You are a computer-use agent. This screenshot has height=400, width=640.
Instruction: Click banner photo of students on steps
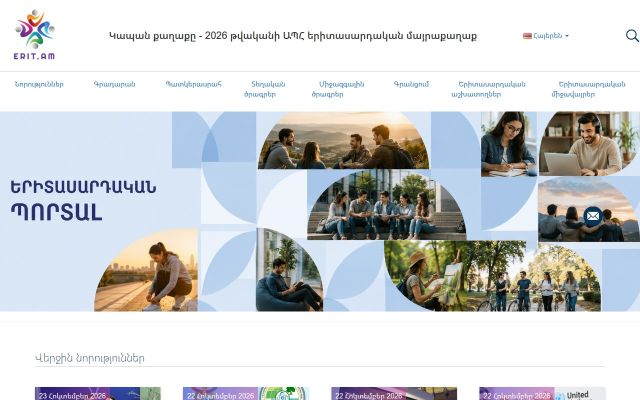click(387, 205)
